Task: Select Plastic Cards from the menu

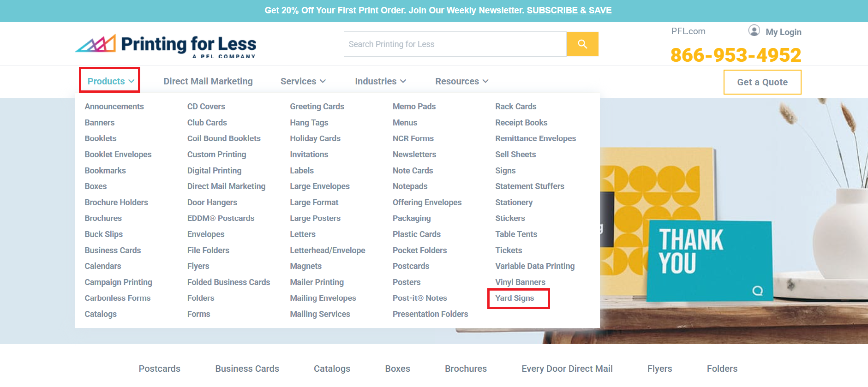Action: pyautogui.click(x=416, y=234)
